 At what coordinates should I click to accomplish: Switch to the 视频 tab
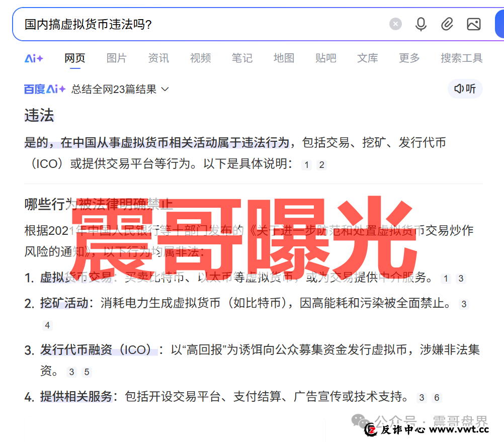point(200,58)
